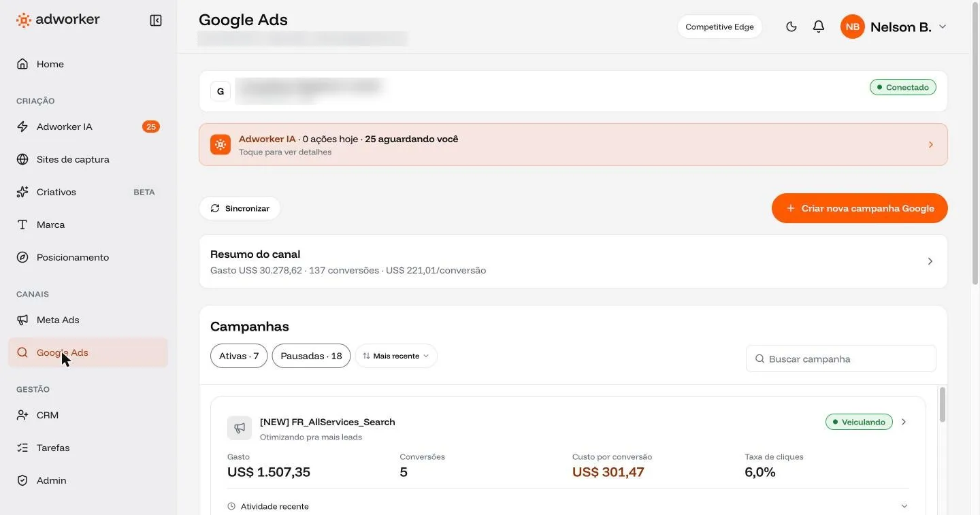
Task: Open the Mais recente sort dropdown
Action: pyautogui.click(x=396, y=356)
